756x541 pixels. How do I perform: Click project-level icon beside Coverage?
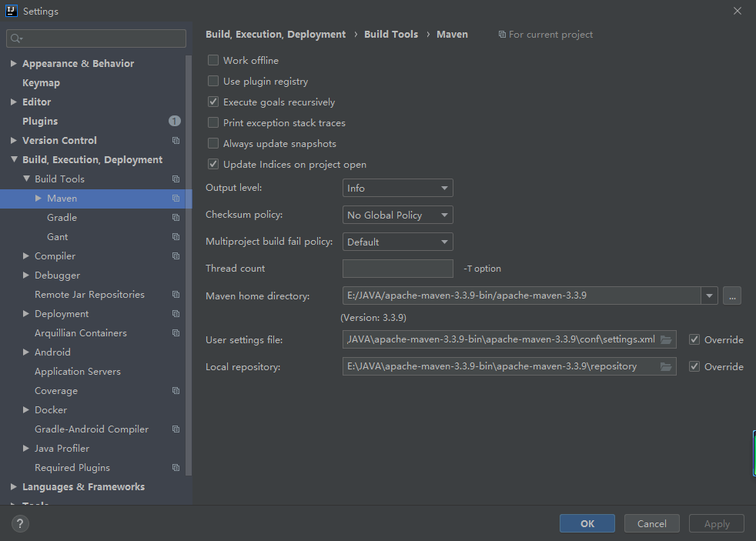[x=176, y=391]
